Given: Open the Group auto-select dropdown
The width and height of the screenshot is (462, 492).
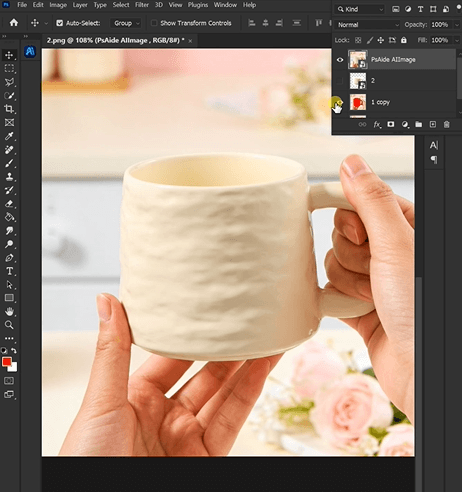Looking at the screenshot, I should (x=126, y=23).
